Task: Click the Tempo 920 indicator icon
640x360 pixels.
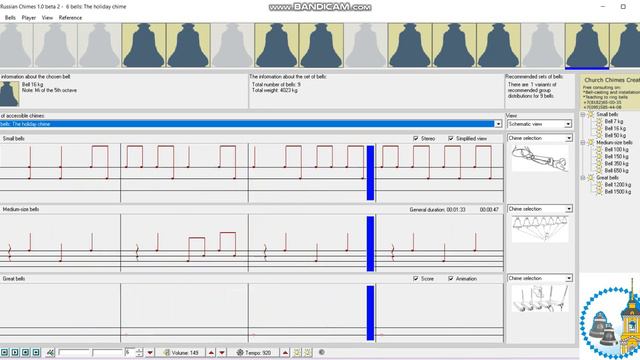Action: pos(240,352)
